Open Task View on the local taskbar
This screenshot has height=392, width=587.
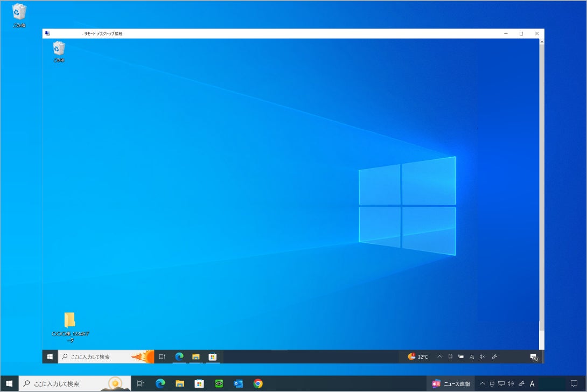click(x=141, y=384)
